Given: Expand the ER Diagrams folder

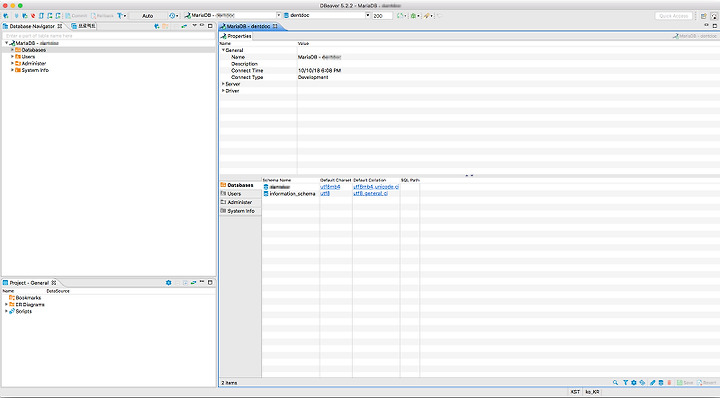Looking at the screenshot, I should (x=6, y=304).
